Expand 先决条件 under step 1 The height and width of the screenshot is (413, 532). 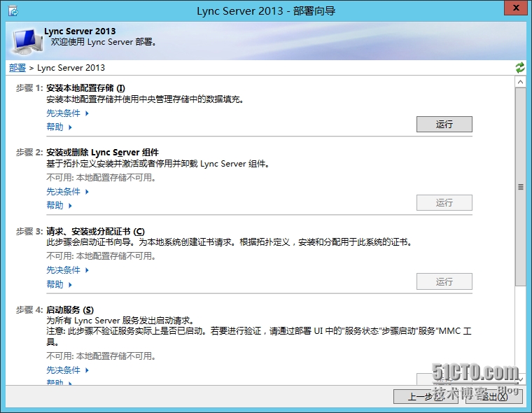(x=67, y=113)
